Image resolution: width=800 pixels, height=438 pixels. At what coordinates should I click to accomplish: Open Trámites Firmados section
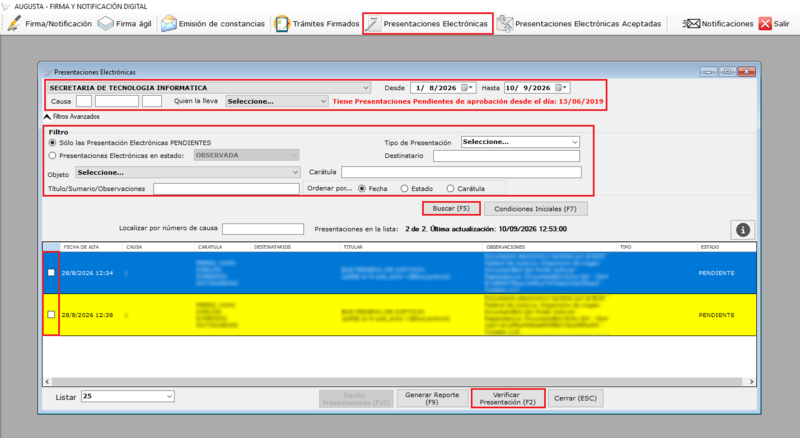click(x=317, y=23)
